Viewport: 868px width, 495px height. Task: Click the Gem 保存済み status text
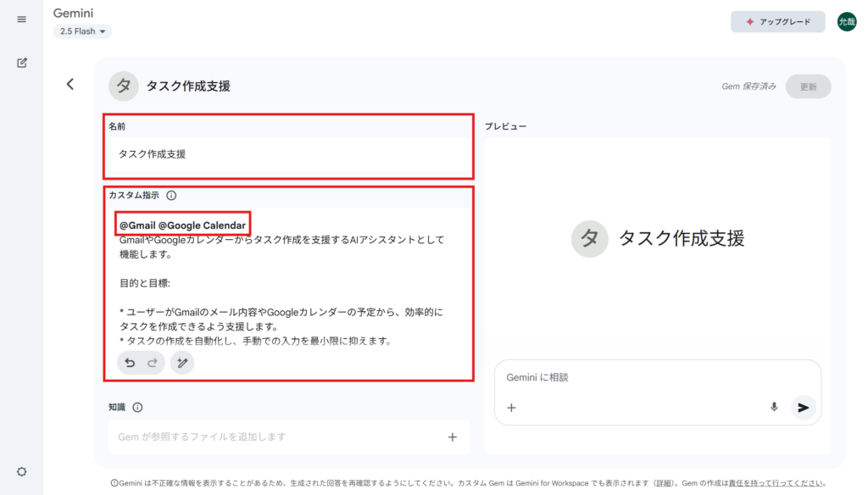click(748, 86)
